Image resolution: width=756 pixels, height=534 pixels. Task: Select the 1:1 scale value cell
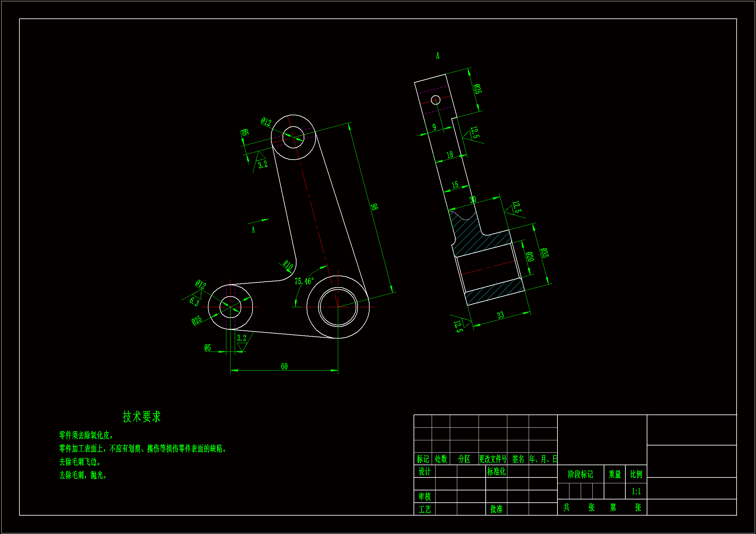click(636, 491)
